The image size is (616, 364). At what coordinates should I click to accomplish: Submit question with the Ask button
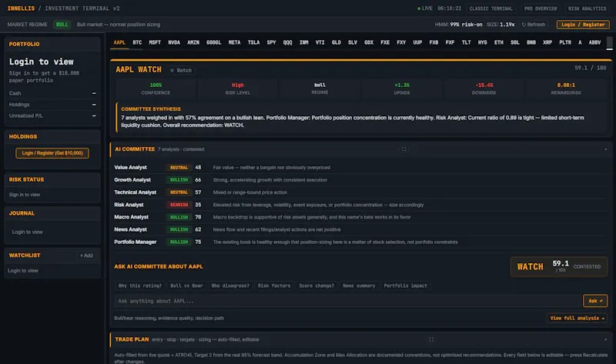(x=595, y=301)
